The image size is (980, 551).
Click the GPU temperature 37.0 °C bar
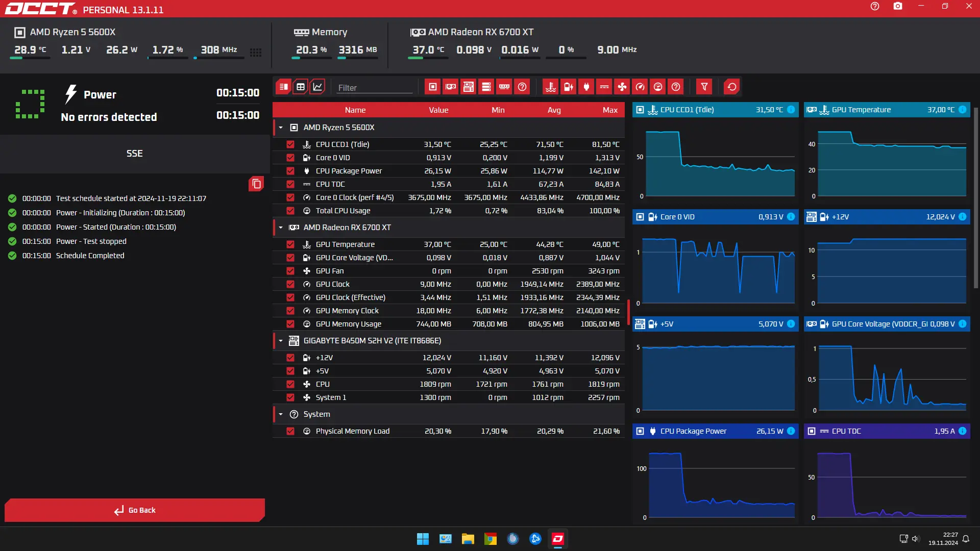point(428,58)
